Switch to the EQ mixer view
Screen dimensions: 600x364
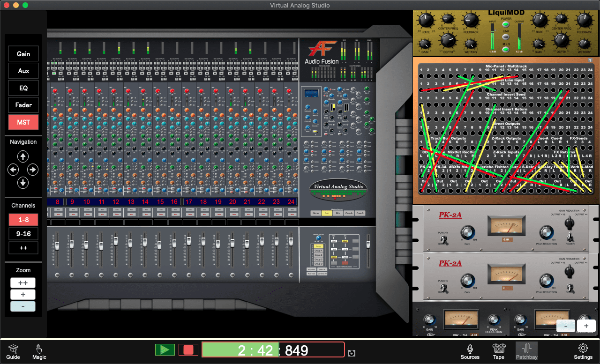tap(23, 88)
